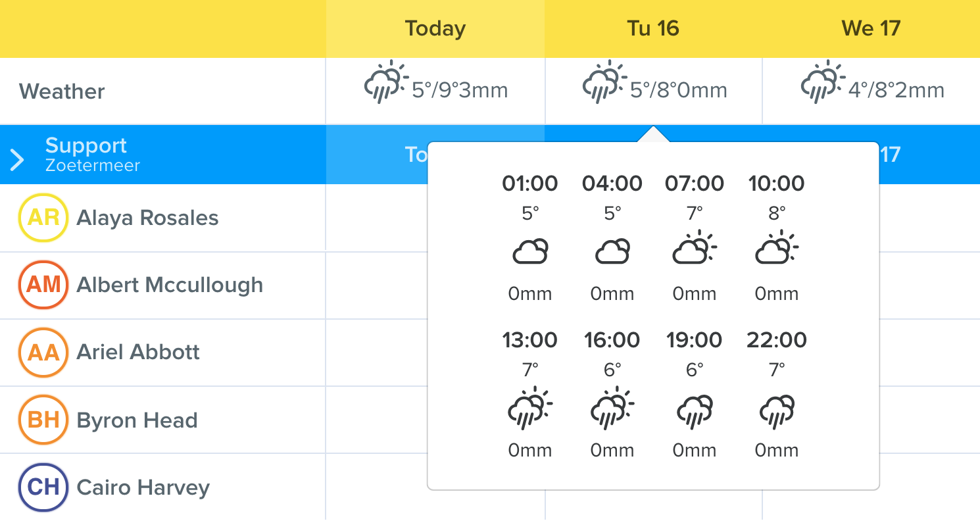
Task: Select the Today column header
Action: pyautogui.click(x=435, y=29)
